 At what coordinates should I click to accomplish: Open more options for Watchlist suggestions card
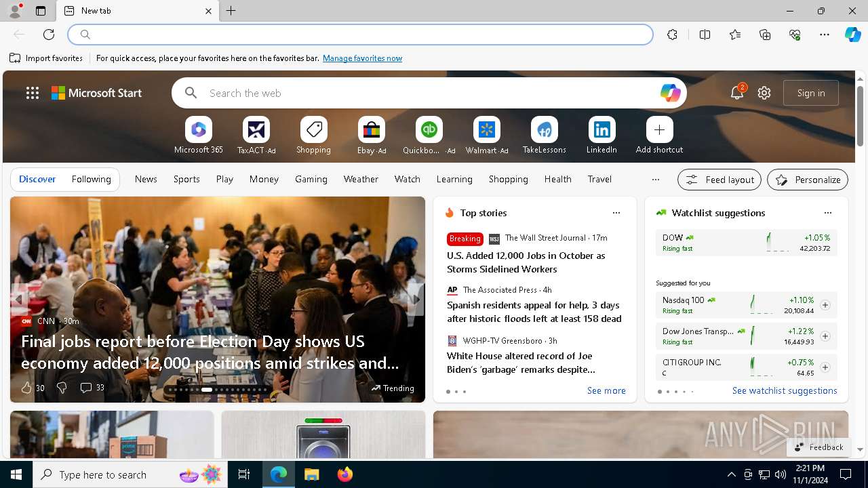[828, 213]
